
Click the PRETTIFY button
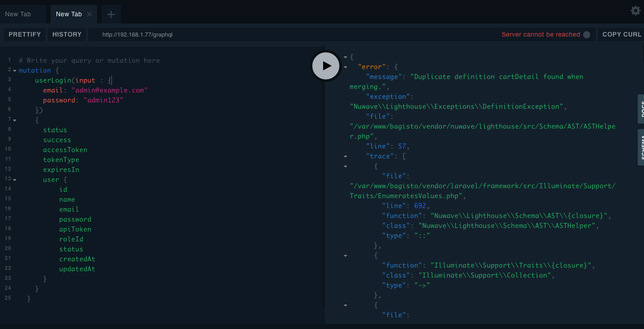pyautogui.click(x=25, y=34)
